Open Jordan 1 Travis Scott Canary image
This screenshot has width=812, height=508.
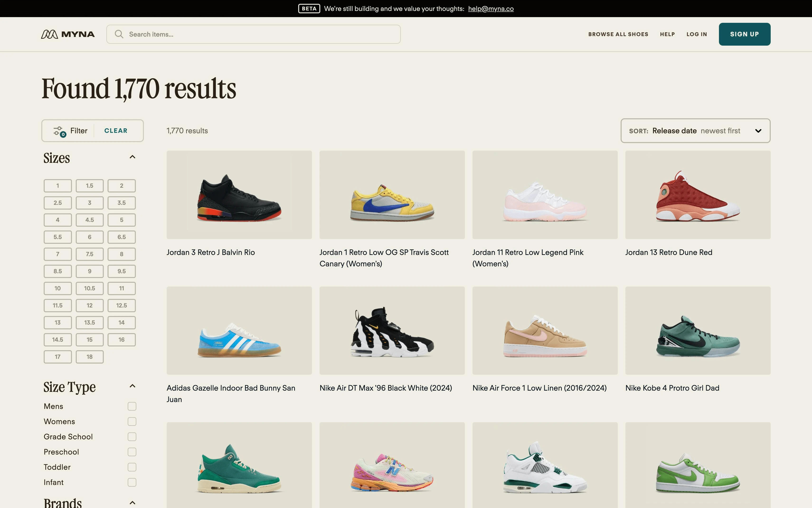pyautogui.click(x=392, y=195)
